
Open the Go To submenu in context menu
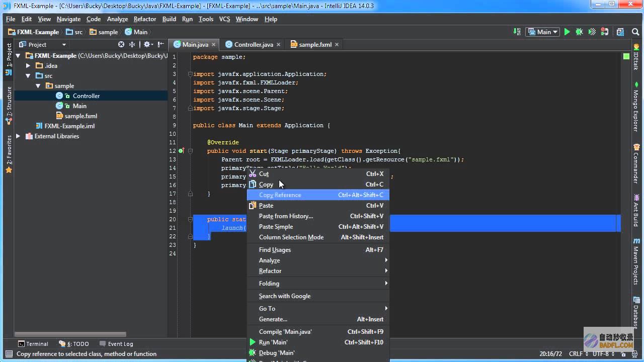coord(318,309)
